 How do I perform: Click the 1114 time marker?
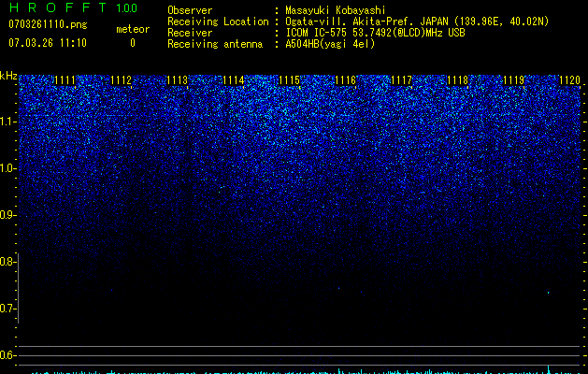click(234, 80)
